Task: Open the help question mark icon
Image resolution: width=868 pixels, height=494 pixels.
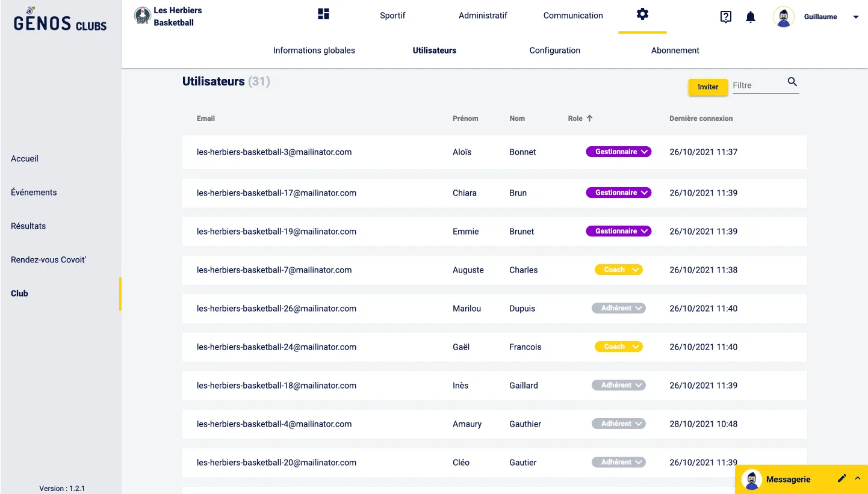Action: click(725, 17)
